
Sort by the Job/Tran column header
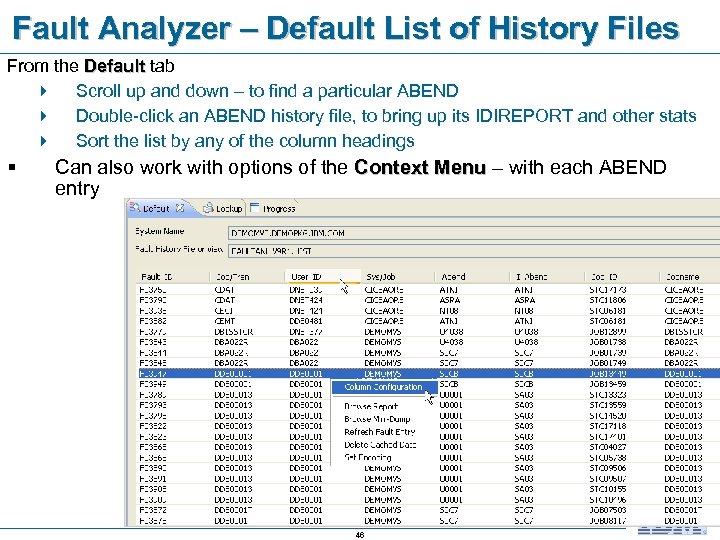tap(232, 277)
